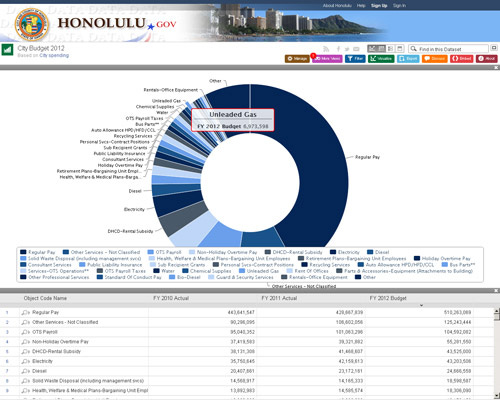Open the dark red About button
This screenshot has height=400, width=500.
pyautogui.click(x=487, y=59)
